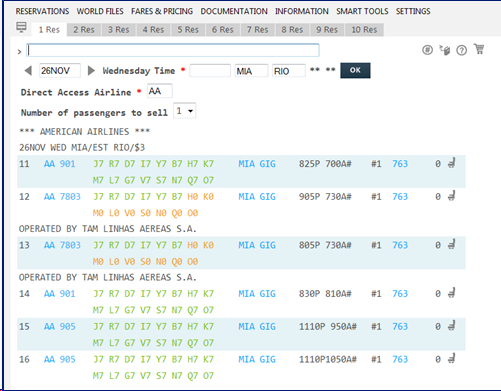Click the OK button
This screenshot has width=501, height=391.
(x=355, y=70)
